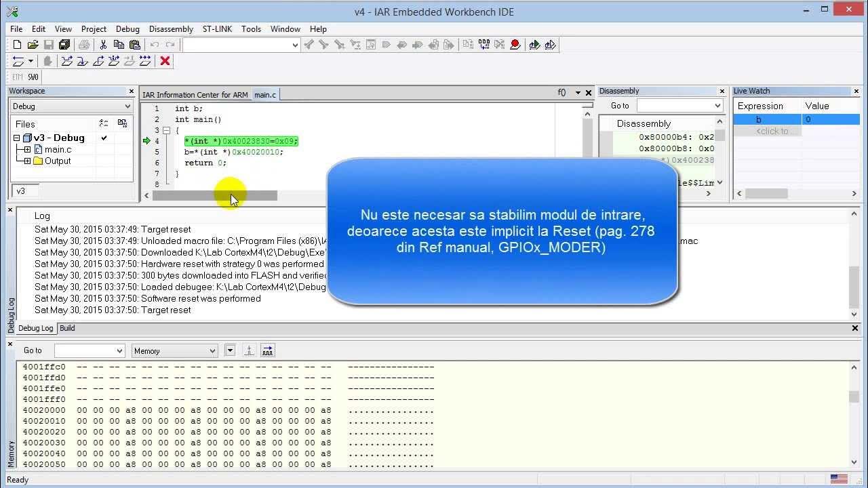This screenshot has width=868, height=488.
Task: Expand the Output folder tree node
Action: point(27,161)
